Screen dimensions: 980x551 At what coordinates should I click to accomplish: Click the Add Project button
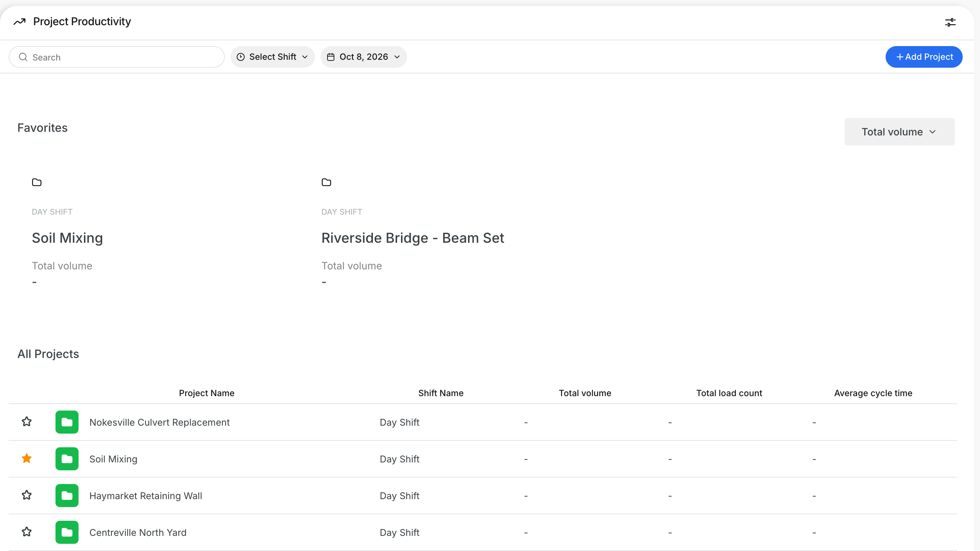pyautogui.click(x=924, y=57)
